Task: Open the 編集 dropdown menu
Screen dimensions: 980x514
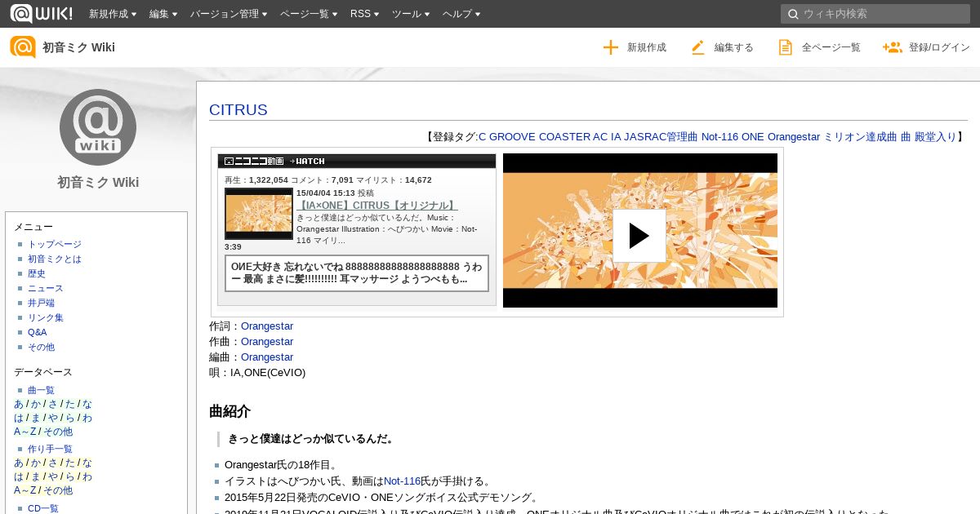Action: tap(163, 14)
